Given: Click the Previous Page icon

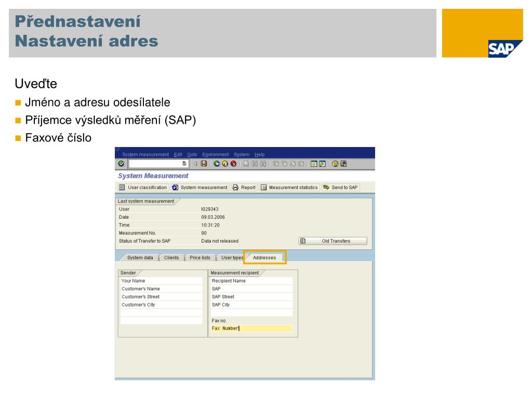Looking at the screenshot, I should [x=284, y=164].
